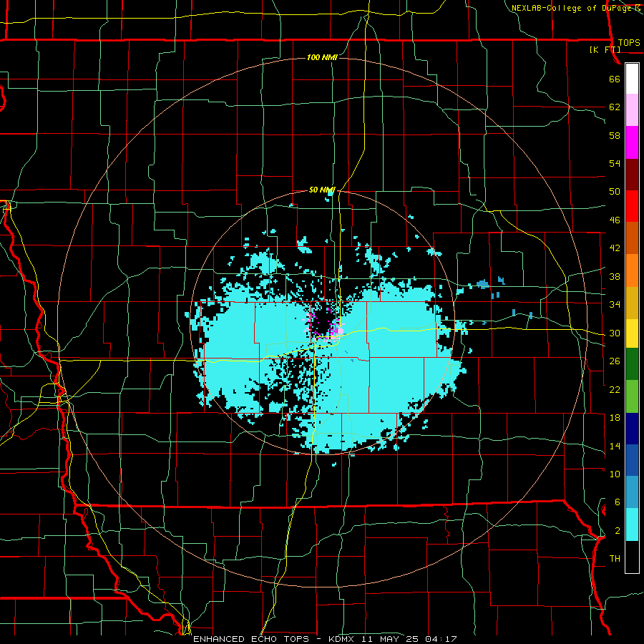Click the white swatch at the legend top
The height and width of the screenshot is (644, 644).
click(x=632, y=79)
